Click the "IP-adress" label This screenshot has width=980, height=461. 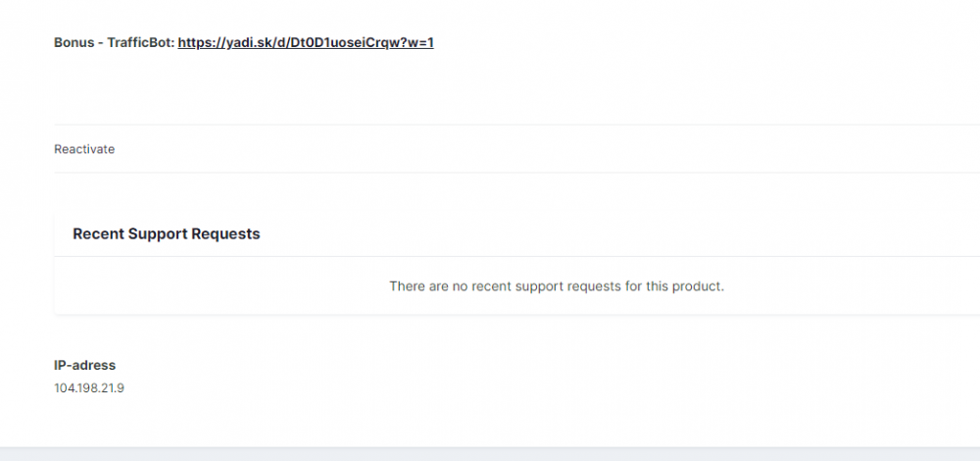84,366
